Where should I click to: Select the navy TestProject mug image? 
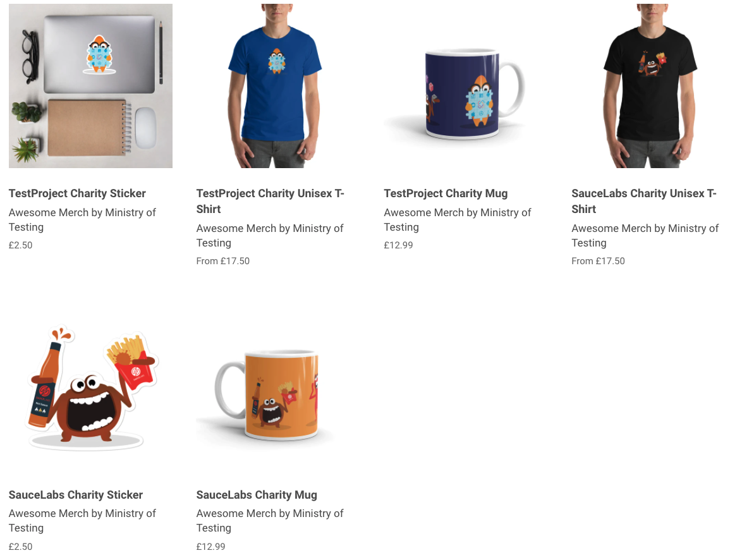[x=466, y=86]
